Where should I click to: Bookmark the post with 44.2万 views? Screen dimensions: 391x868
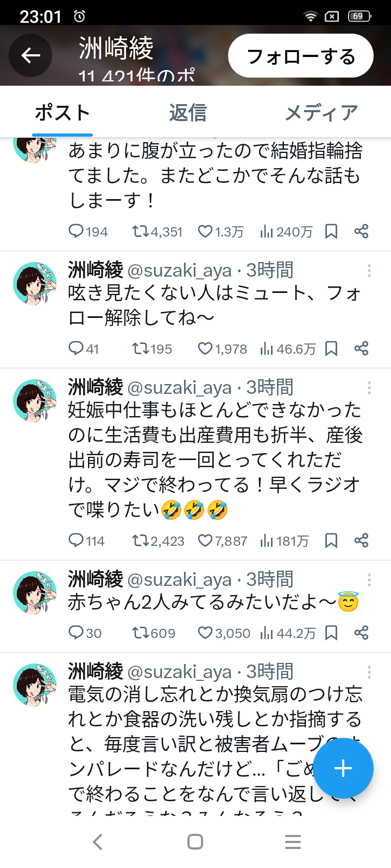coord(331,633)
